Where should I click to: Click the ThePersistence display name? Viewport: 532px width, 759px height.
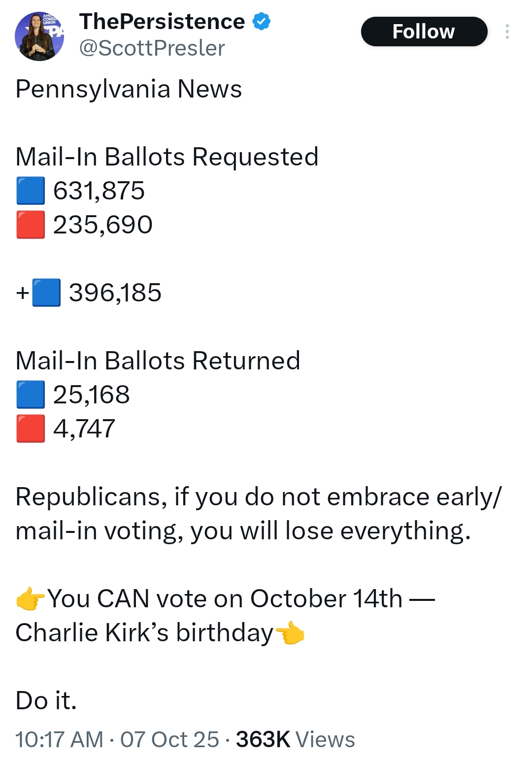pyautogui.click(x=162, y=22)
